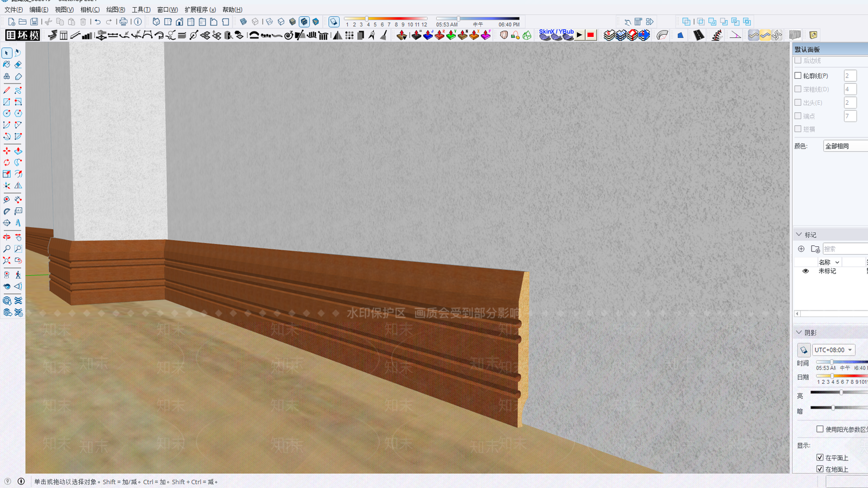Click the Zoom magnifier tool
This screenshot has height=488, width=868.
(x=7, y=249)
